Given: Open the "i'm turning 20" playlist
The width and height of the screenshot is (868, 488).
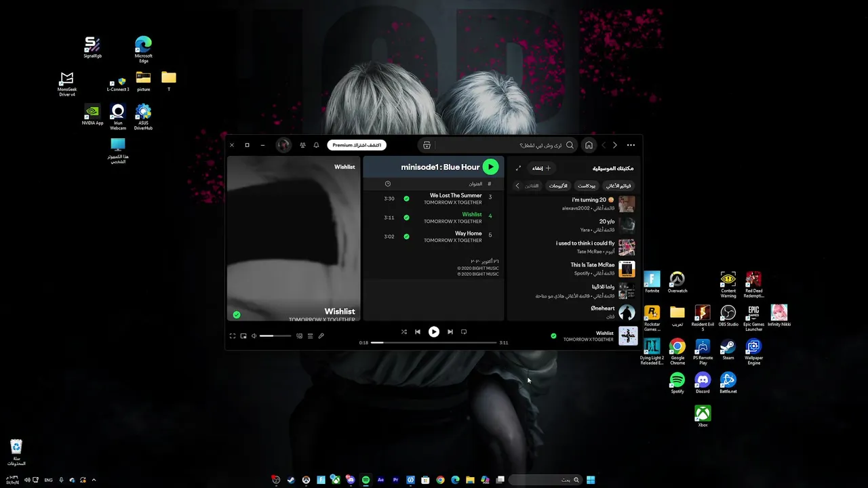Looking at the screenshot, I should coord(573,204).
